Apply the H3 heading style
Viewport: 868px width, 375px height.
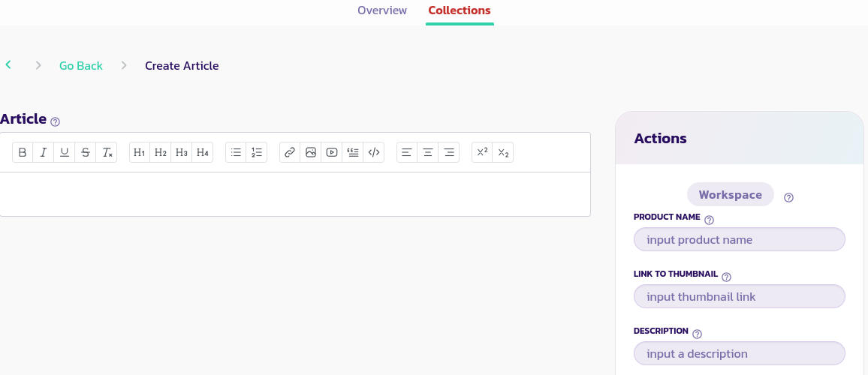182,152
